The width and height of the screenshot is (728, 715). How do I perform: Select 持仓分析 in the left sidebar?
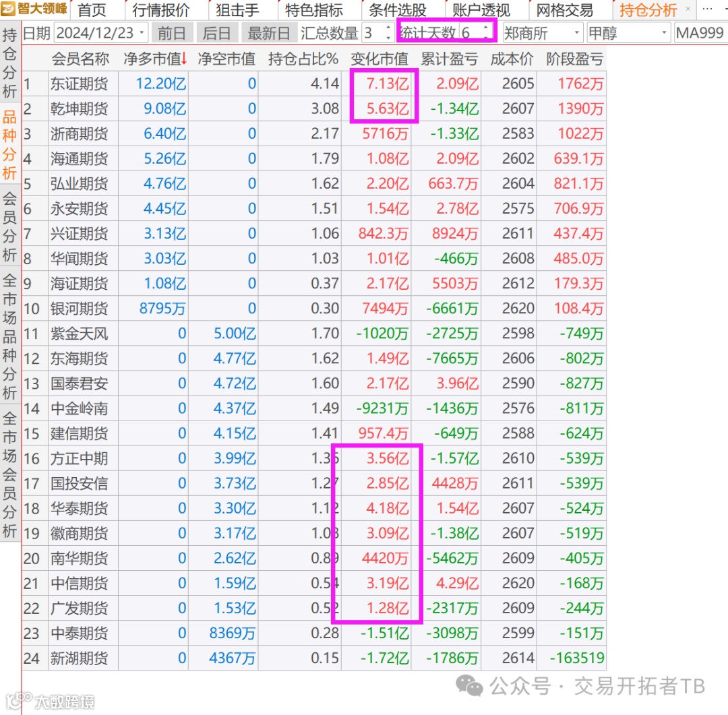[9, 62]
